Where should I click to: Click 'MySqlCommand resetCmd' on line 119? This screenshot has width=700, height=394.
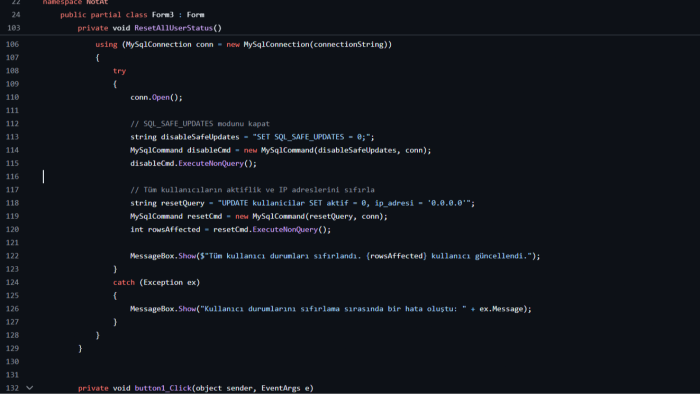coord(176,216)
